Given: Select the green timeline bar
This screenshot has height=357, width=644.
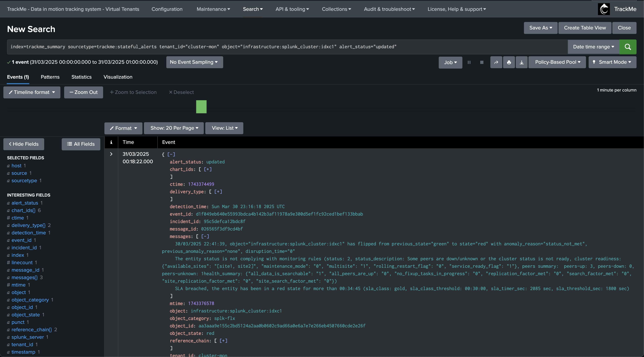Looking at the screenshot, I should (x=201, y=107).
